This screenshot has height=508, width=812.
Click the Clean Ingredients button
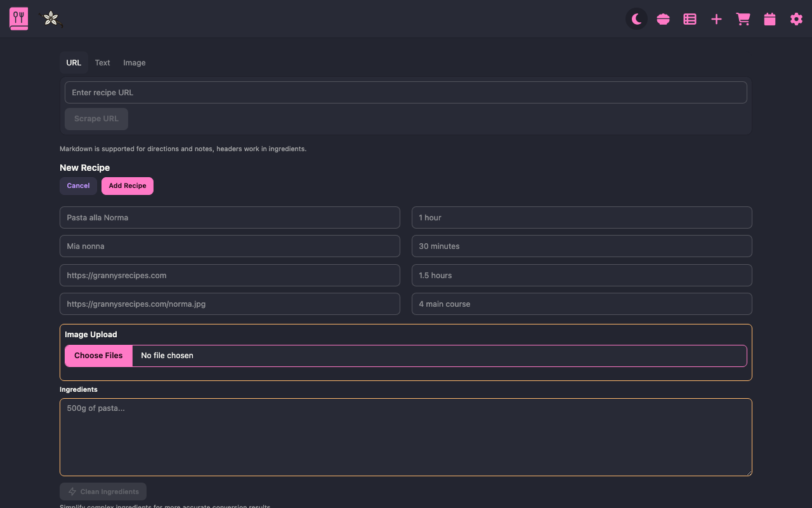point(103,491)
